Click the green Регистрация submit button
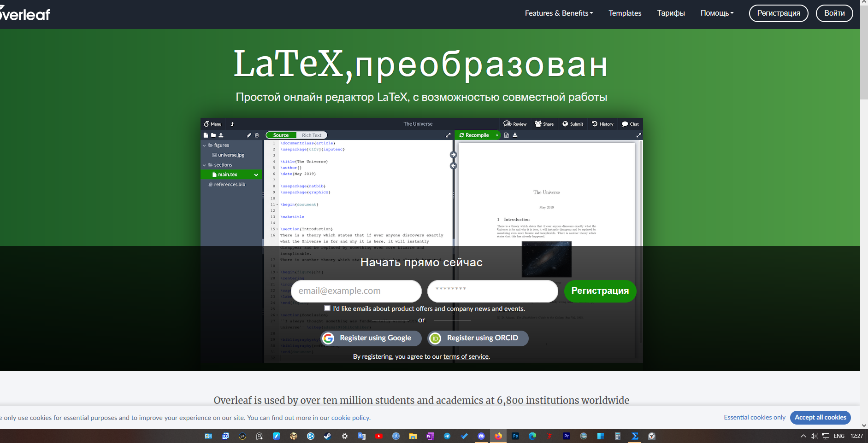868x443 pixels. click(x=600, y=291)
